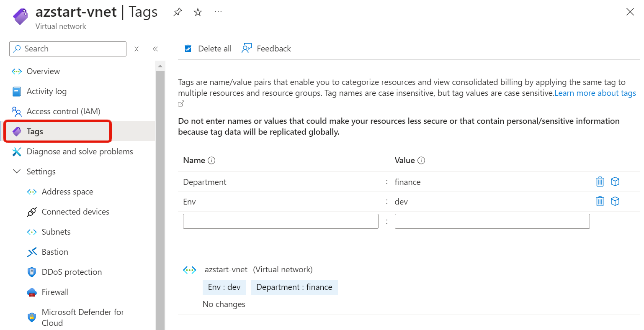Click the Activity log icon

(17, 91)
